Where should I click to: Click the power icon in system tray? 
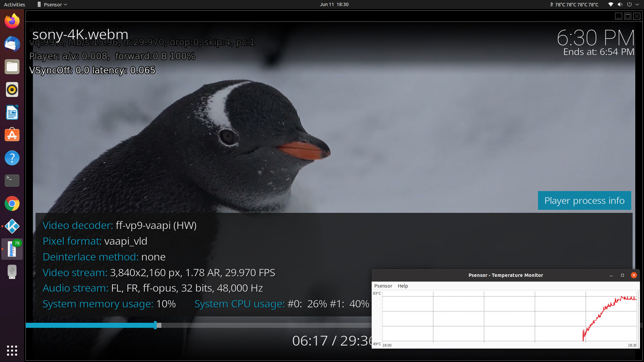pyautogui.click(x=629, y=4)
